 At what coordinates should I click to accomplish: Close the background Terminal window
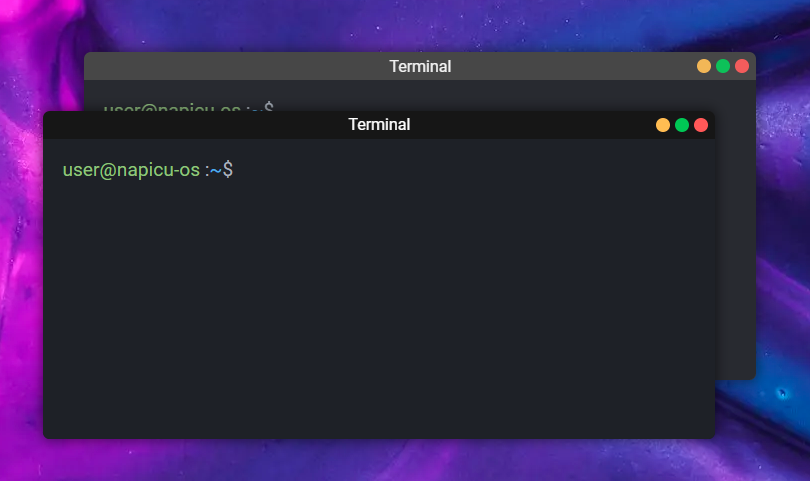pyautogui.click(x=742, y=66)
